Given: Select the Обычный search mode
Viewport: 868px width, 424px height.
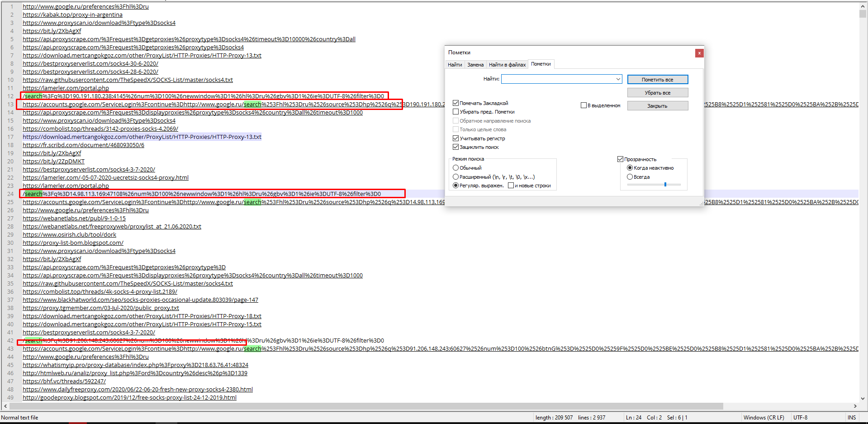Looking at the screenshot, I should pos(456,168).
